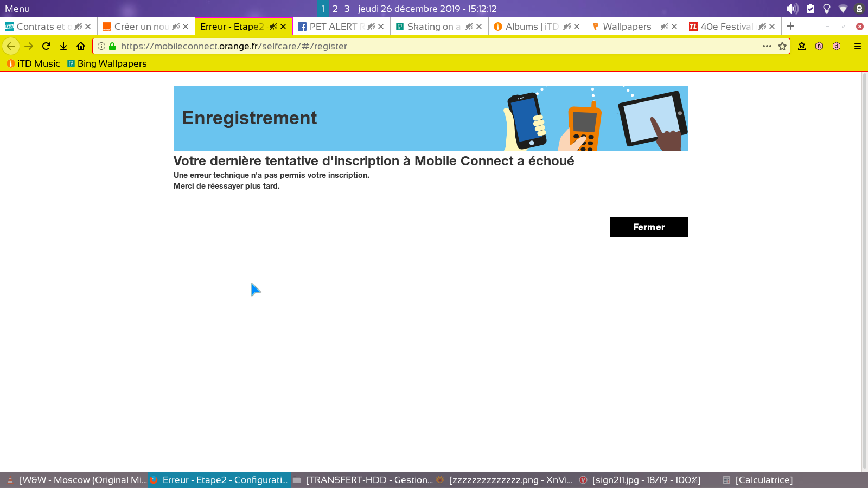Open the Bing Wallpapers bookmark

[107, 63]
